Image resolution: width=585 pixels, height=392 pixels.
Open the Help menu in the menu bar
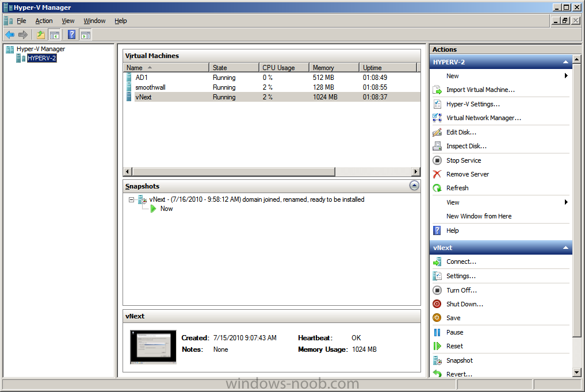click(x=120, y=21)
